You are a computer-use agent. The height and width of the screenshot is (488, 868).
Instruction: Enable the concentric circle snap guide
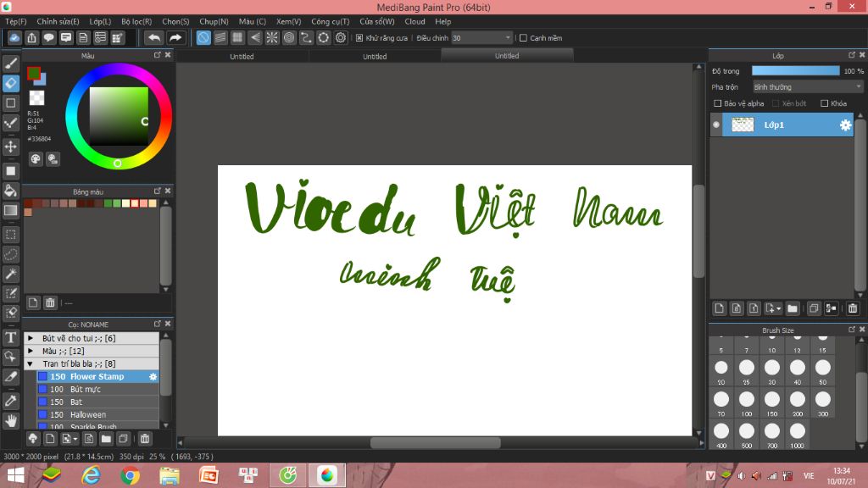click(289, 37)
